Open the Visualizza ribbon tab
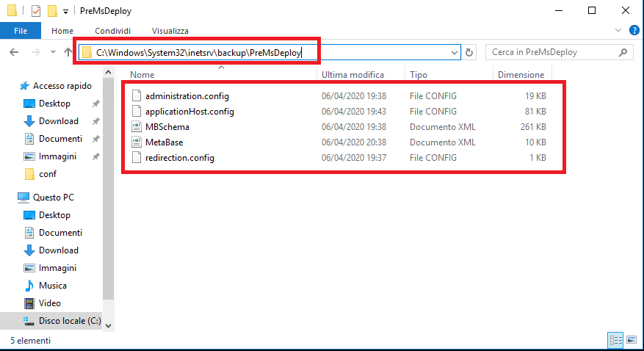The image size is (644, 351). point(170,31)
